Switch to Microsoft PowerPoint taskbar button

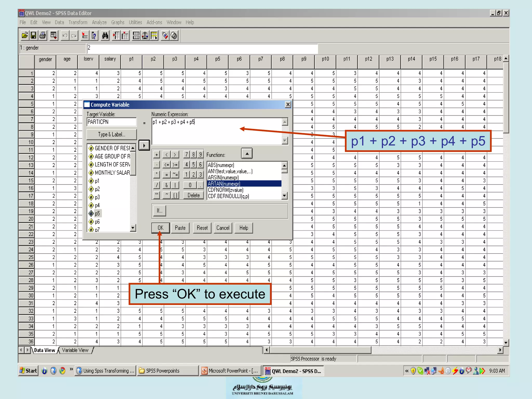click(x=230, y=371)
